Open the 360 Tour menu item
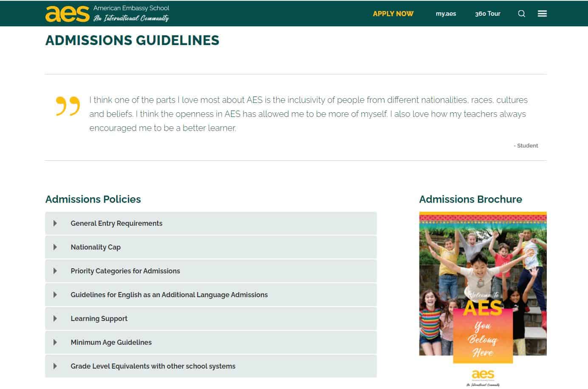This screenshot has width=588, height=389. (487, 14)
